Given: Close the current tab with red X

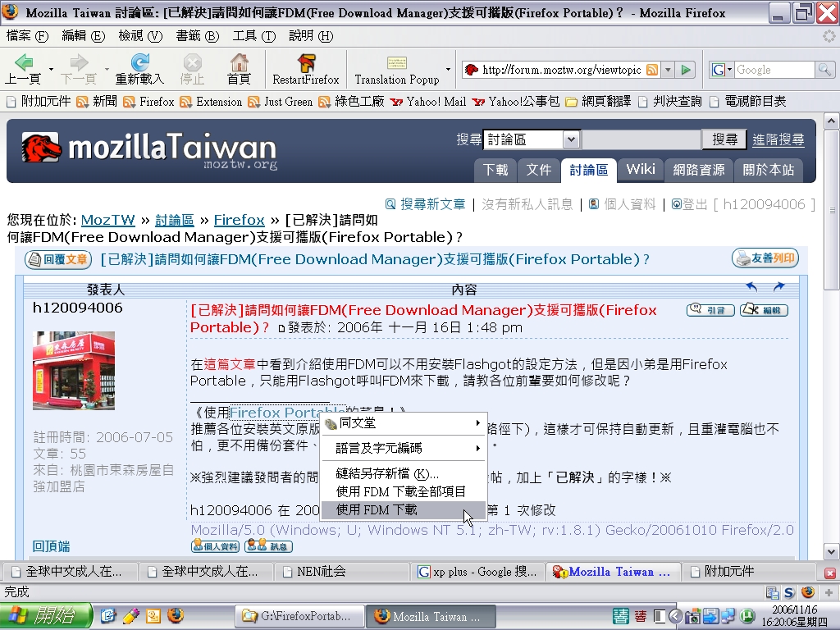Looking at the screenshot, I should [x=829, y=573].
